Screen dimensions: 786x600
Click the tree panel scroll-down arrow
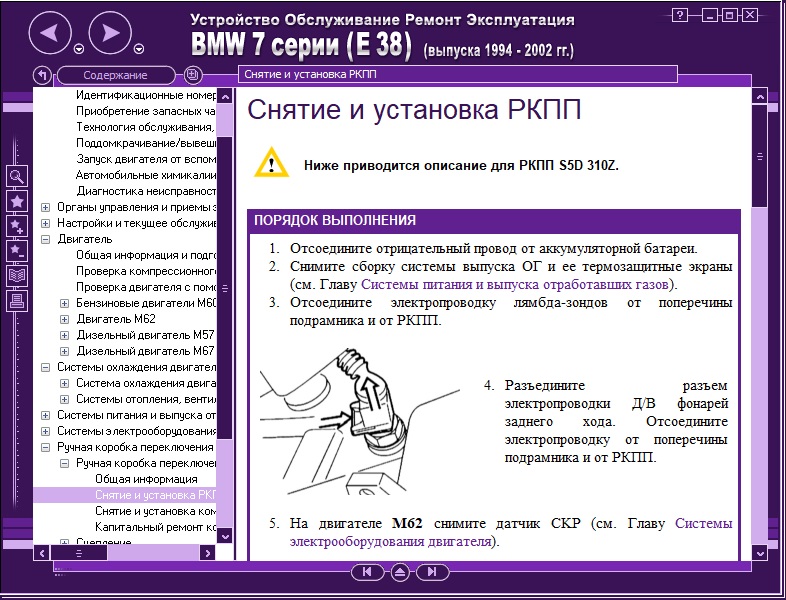tap(226, 536)
